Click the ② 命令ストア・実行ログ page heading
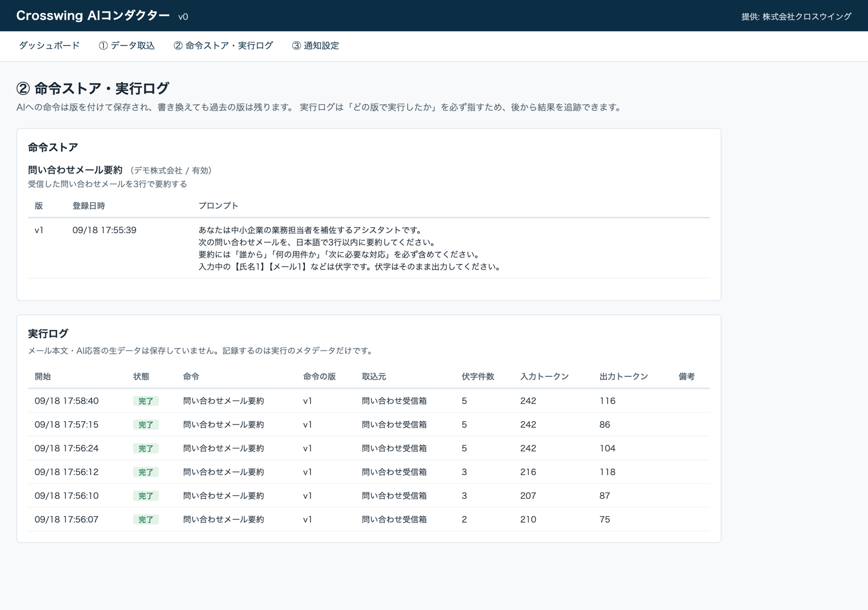The image size is (868, 610). point(93,88)
